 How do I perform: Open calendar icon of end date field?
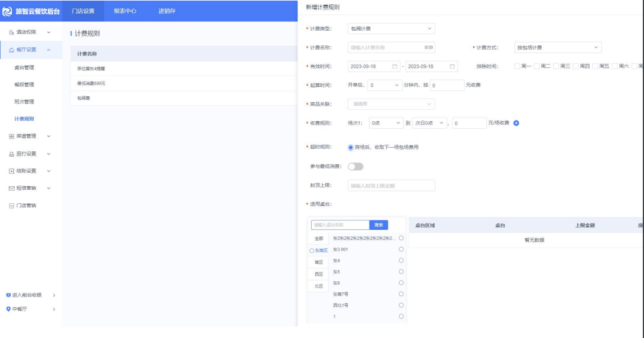click(x=452, y=66)
